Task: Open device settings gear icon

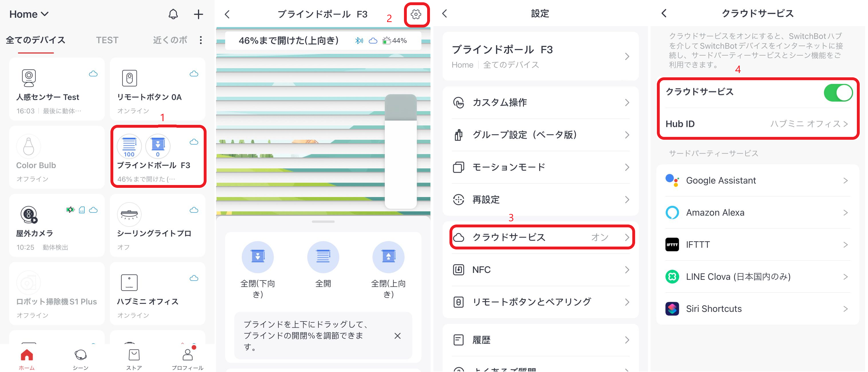Action: click(x=416, y=14)
